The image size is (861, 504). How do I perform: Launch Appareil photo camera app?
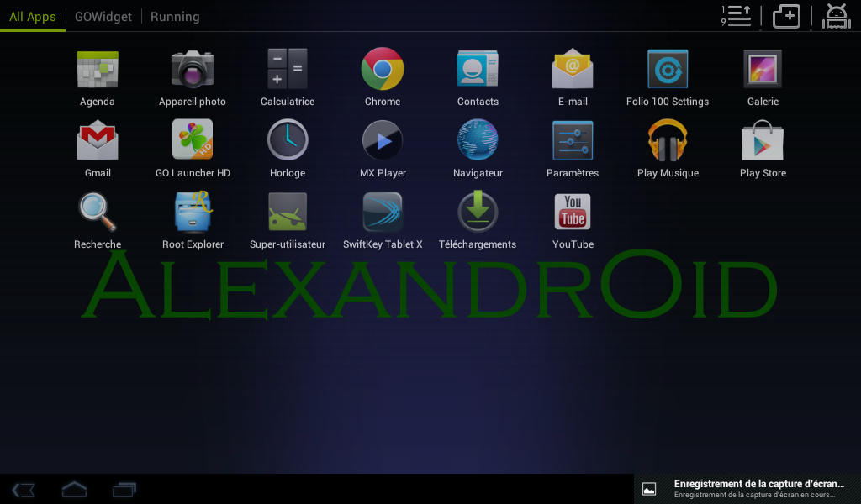point(193,76)
